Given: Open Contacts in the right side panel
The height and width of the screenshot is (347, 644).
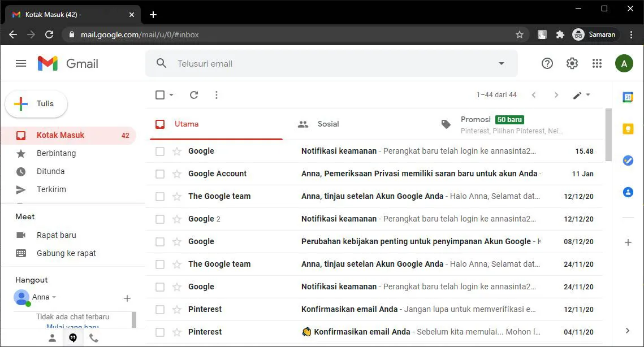Looking at the screenshot, I should (x=628, y=192).
